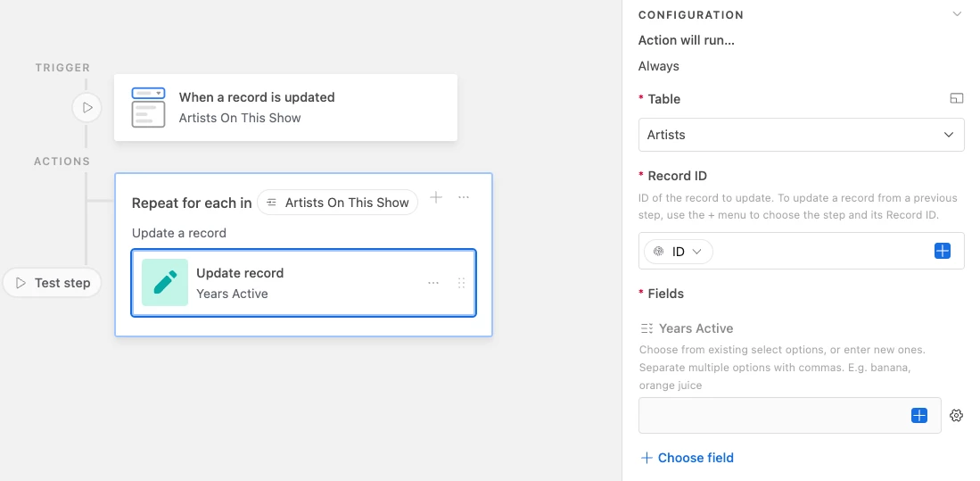Click the blue plus in Record ID field
This screenshot has height=481, width=980.
tap(942, 252)
